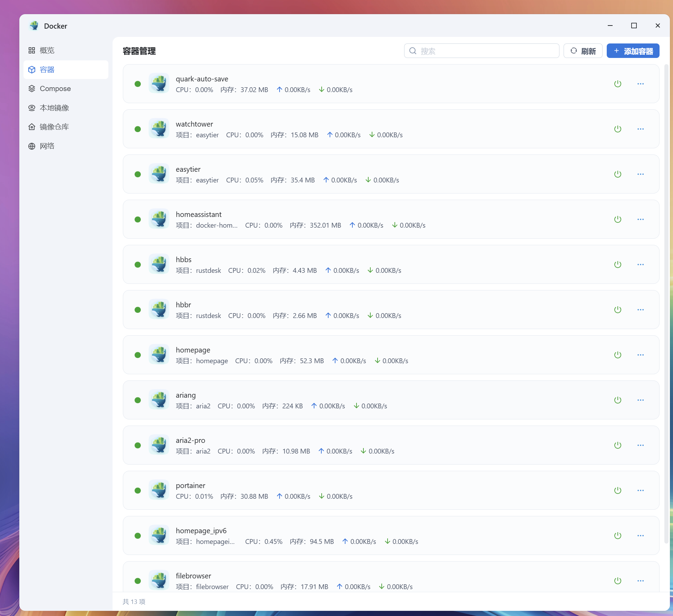Maximize the Docker window

point(634,26)
